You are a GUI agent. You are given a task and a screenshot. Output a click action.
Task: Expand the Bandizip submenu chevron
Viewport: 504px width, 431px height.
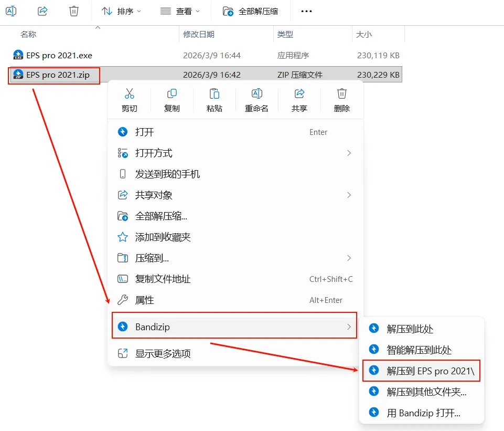tap(349, 327)
